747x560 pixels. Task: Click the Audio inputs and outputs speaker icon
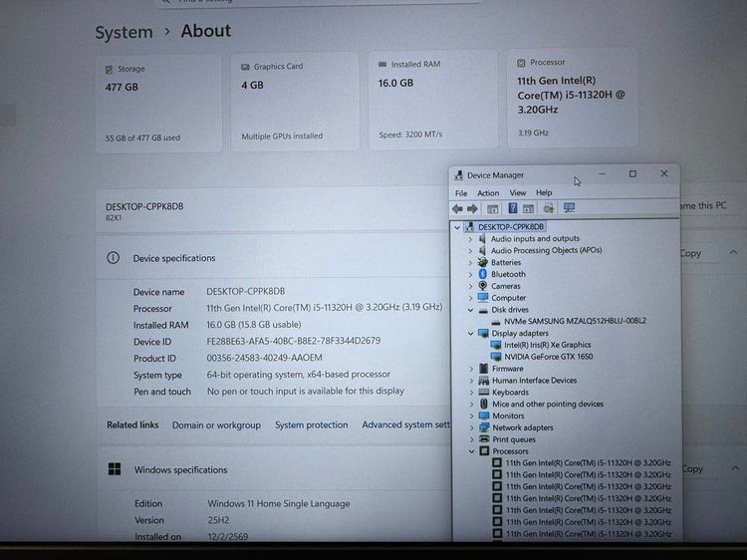coord(482,238)
